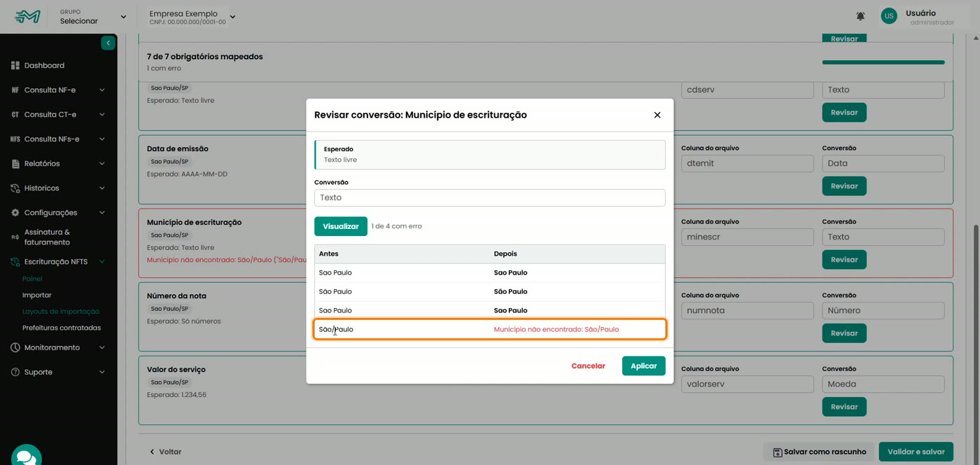Viewport: 980px width, 465px height.
Task: Open Layouts de importação submenu item
Action: point(61,311)
